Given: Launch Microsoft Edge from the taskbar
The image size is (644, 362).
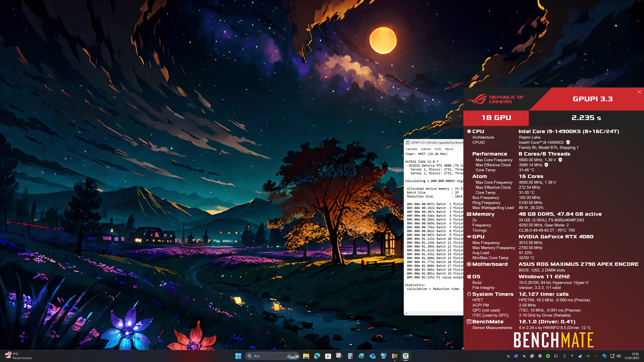Looking at the screenshot, I should pos(317,356).
